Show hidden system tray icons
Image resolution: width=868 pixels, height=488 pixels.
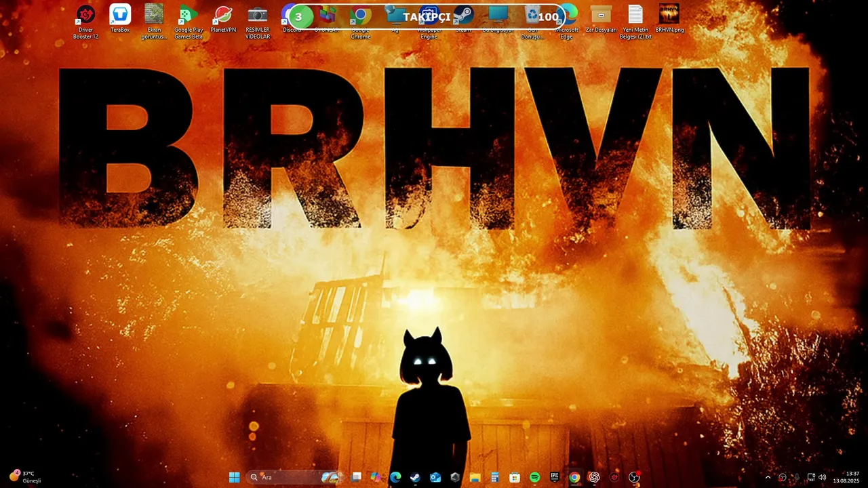pyautogui.click(x=768, y=477)
